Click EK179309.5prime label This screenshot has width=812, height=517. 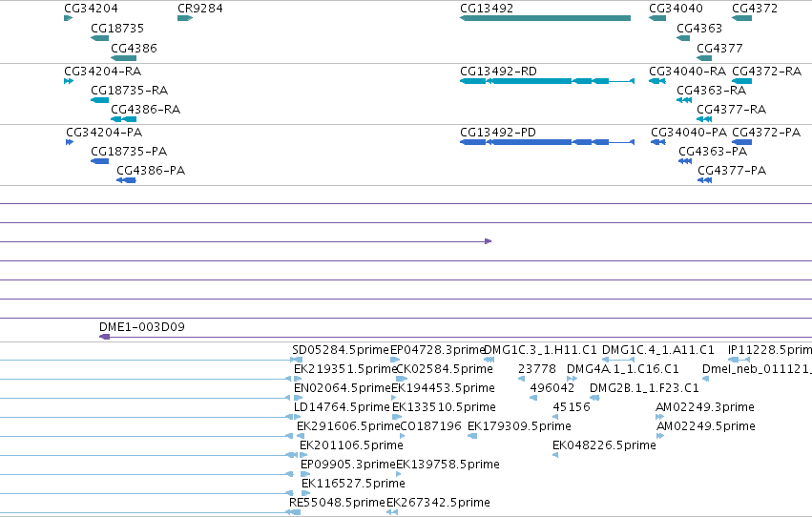[519, 426]
